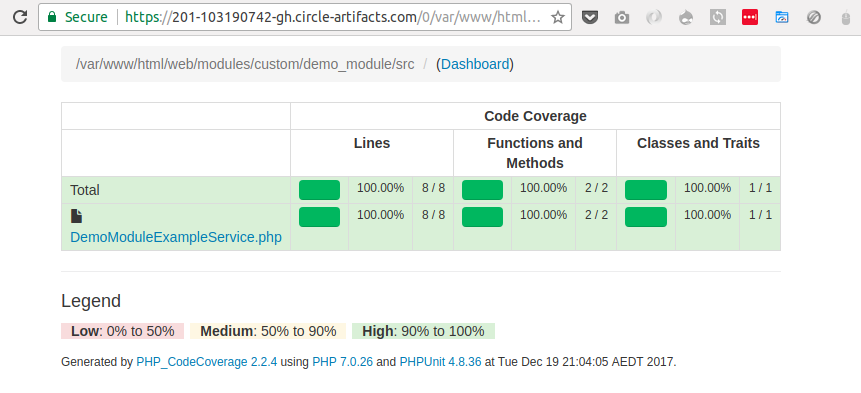Click the Functions and Methods column header
The image size is (861, 393).
[x=535, y=153]
